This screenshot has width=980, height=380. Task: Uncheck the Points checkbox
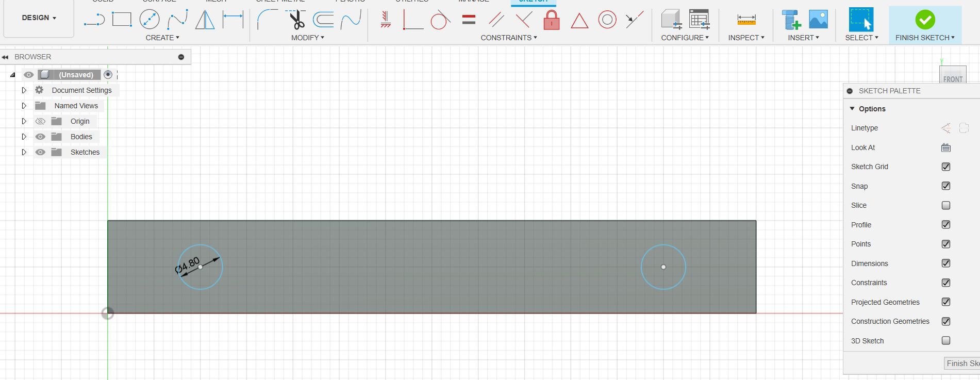point(946,244)
